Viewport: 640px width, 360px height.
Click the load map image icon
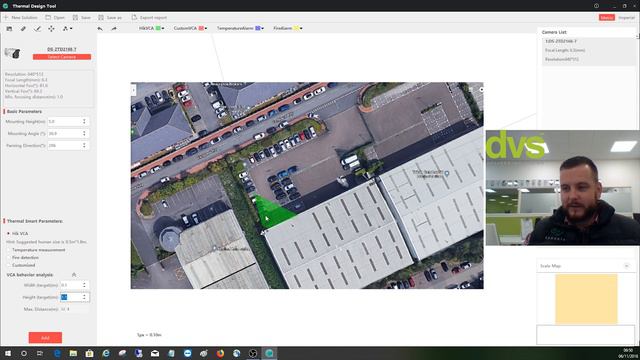pos(9,29)
